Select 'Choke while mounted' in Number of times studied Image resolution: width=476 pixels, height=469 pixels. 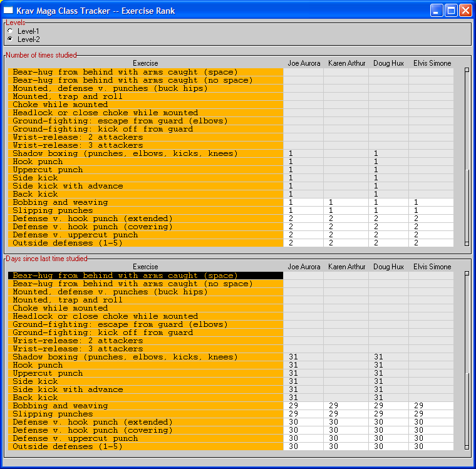tap(145, 105)
